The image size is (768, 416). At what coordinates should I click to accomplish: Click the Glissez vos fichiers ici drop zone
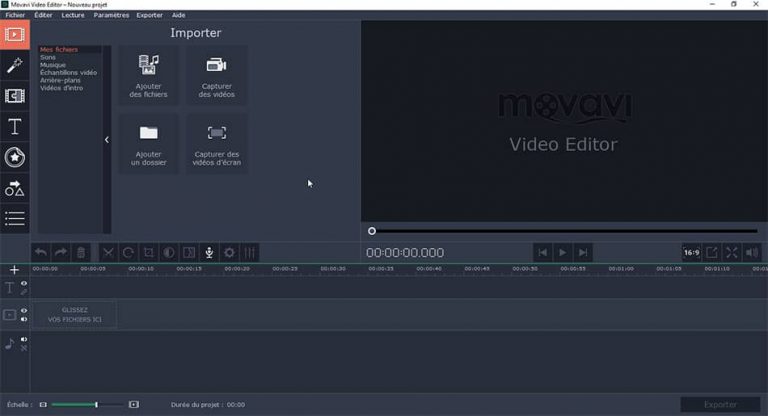75,315
